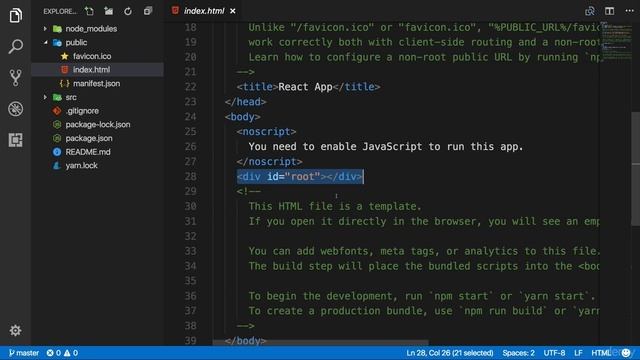The width and height of the screenshot is (640, 360).
Task: Expand the node_modules folder
Action: (x=45, y=29)
